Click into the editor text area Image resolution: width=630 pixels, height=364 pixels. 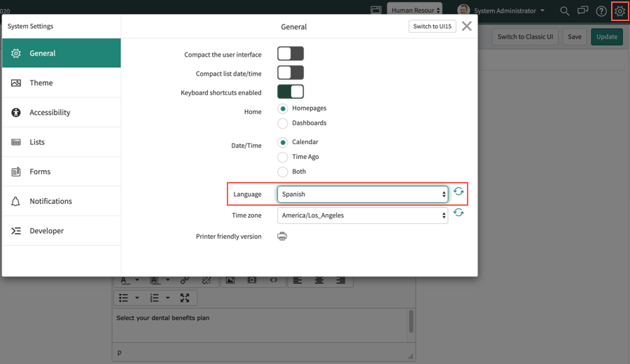260,325
